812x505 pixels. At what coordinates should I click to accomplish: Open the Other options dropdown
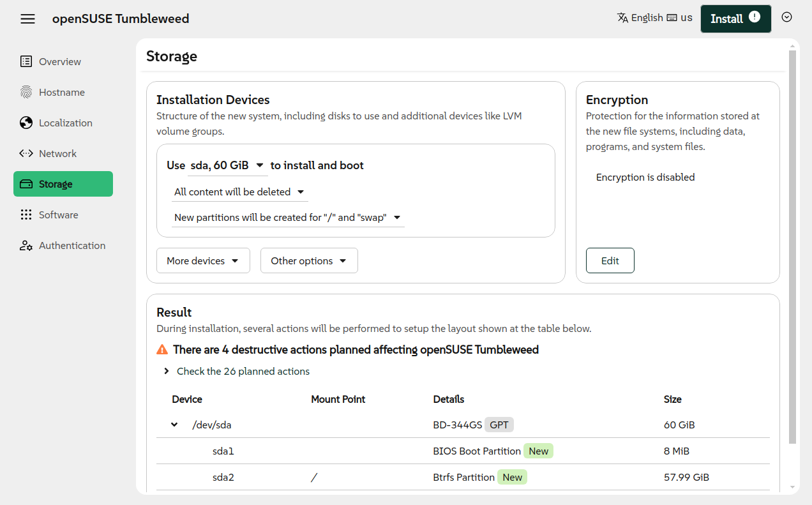(x=309, y=260)
